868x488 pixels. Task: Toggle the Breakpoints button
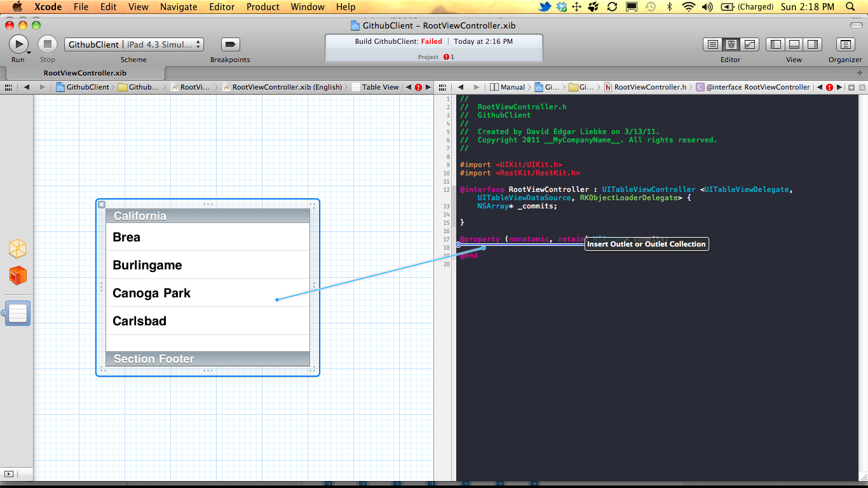pyautogui.click(x=230, y=44)
